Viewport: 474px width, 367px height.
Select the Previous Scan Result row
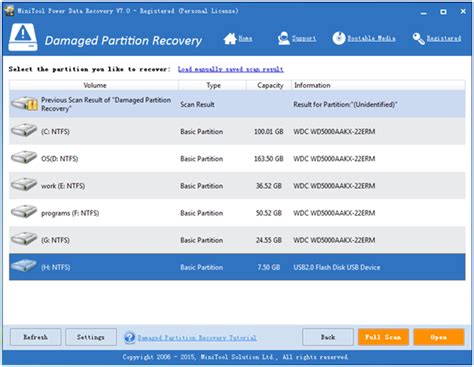pyautogui.click(x=237, y=104)
